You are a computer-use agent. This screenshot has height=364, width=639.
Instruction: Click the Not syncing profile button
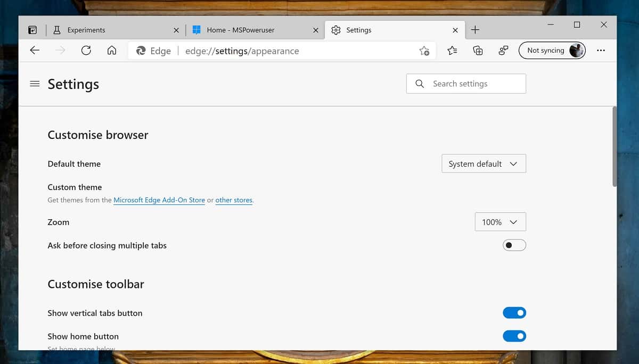[552, 51]
